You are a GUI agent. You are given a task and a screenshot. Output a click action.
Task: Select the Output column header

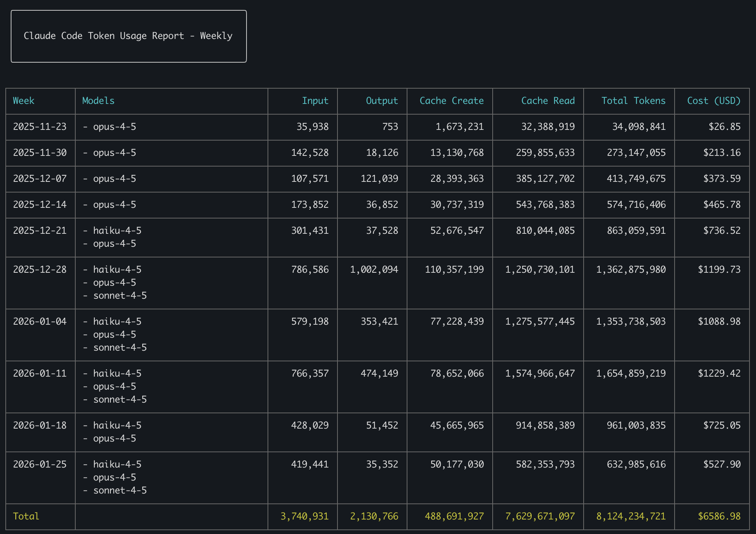tap(382, 100)
